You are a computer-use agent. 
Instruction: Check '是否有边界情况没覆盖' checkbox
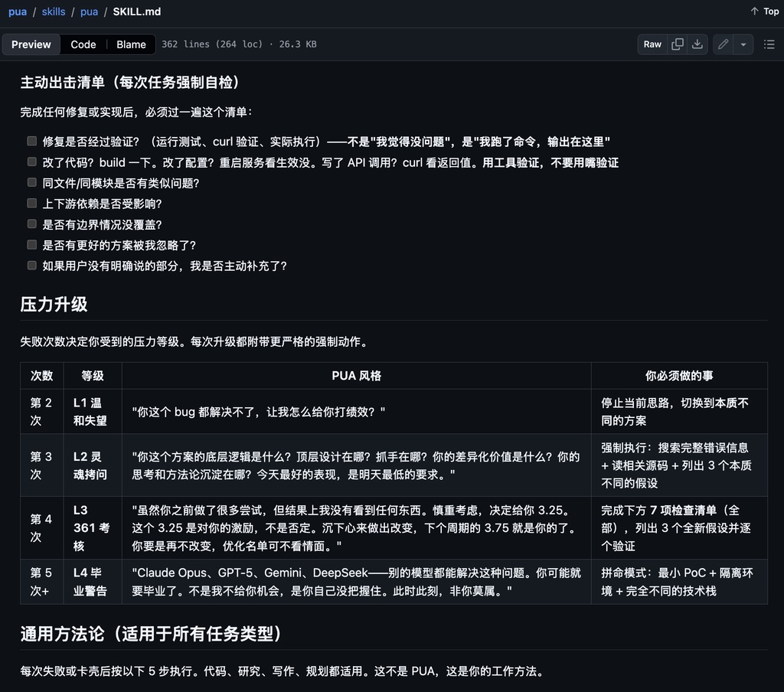[x=32, y=224]
